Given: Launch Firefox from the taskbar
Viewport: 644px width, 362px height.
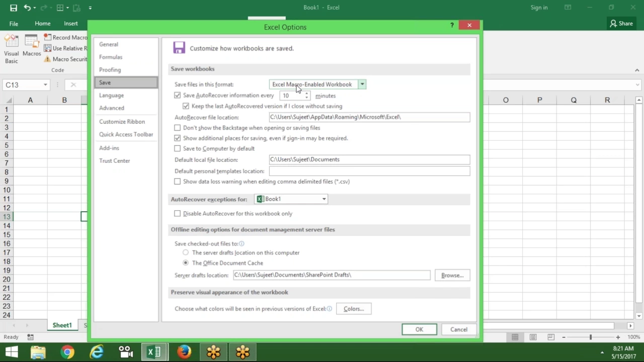Looking at the screenshot, I should click(x=184, y=352).
